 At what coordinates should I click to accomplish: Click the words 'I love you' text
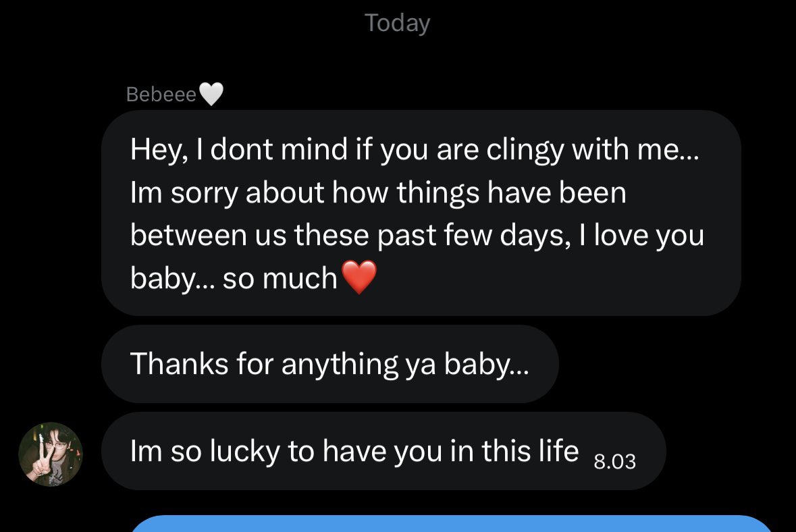point(641,236)
